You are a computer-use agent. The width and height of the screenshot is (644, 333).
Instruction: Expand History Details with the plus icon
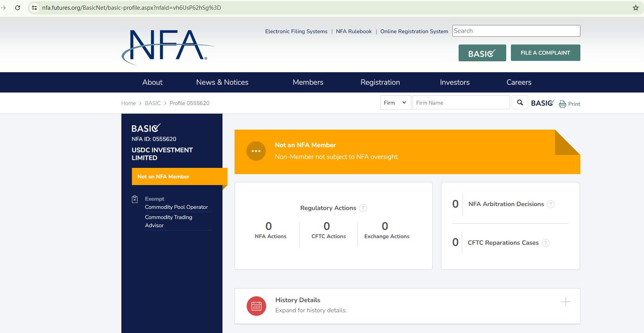566,302
